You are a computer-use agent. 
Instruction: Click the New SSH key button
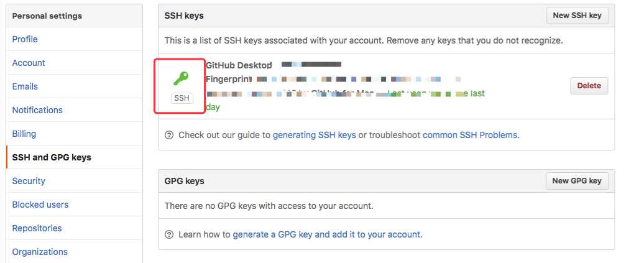click(x=577, y=16)
